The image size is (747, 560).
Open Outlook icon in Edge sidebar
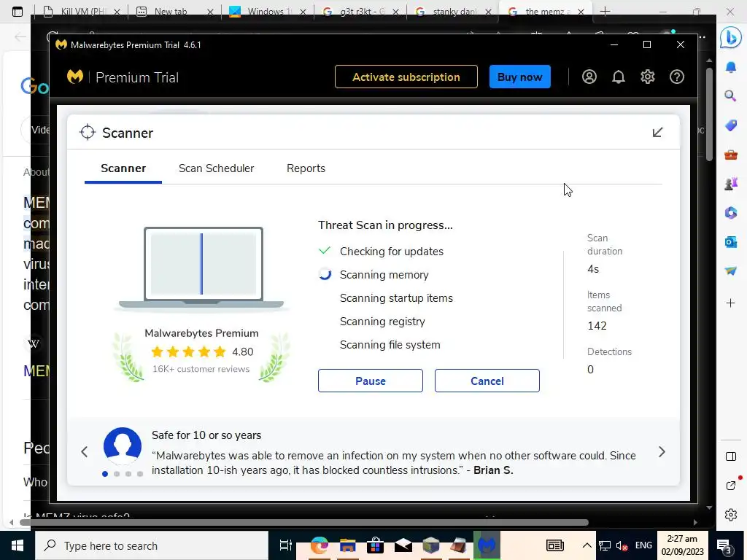[730, 242]
